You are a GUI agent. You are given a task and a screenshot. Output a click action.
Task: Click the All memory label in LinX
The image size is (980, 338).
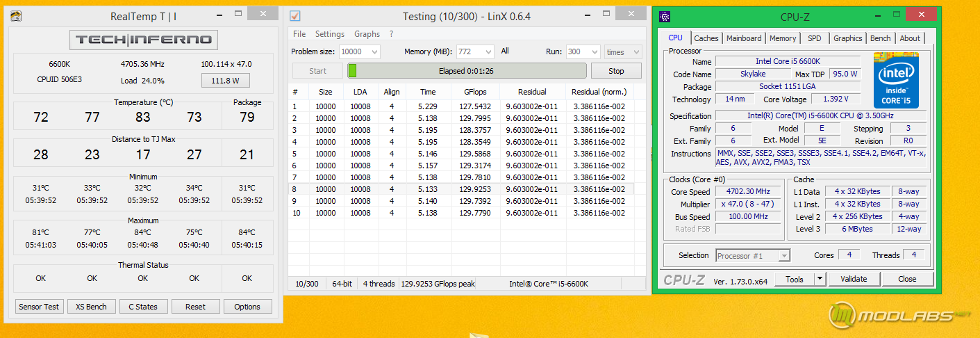pyautogui.click(x=505, y=51)
